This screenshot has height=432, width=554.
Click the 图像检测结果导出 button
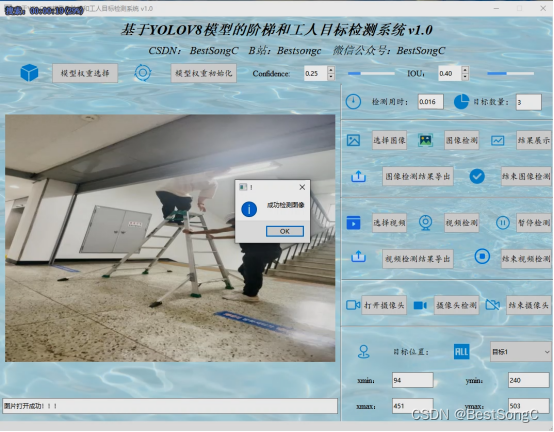click(418, 176)
